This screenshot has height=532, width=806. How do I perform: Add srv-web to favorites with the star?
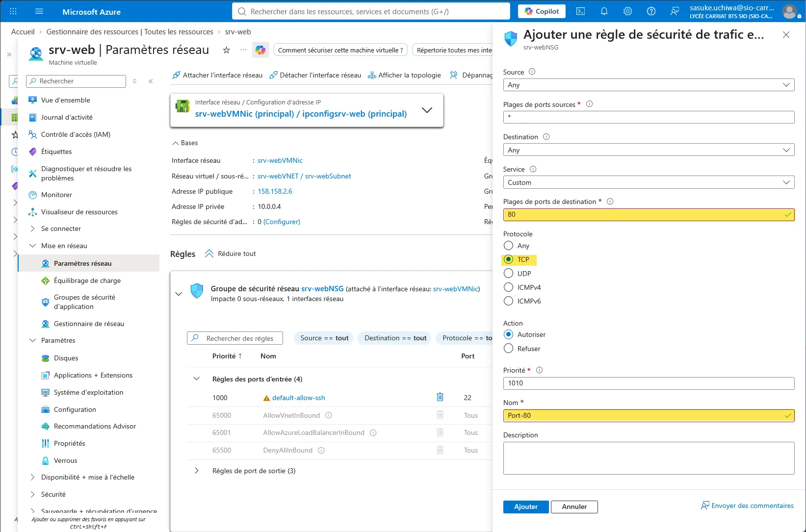pyautogui.click(x=226, y=50)
